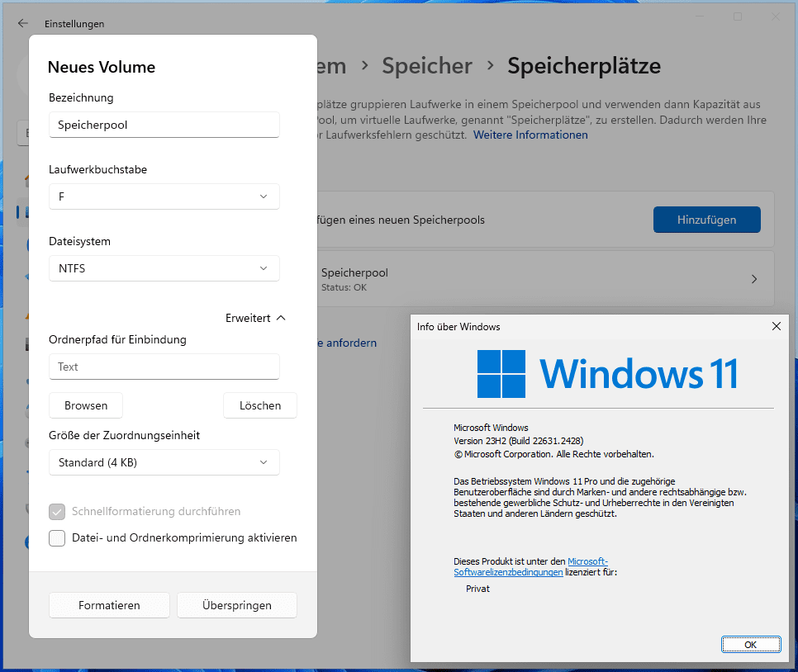798x672 pixels.
Task: Click the Ordnerpfad für Einbindung text field
Action: 164,367
